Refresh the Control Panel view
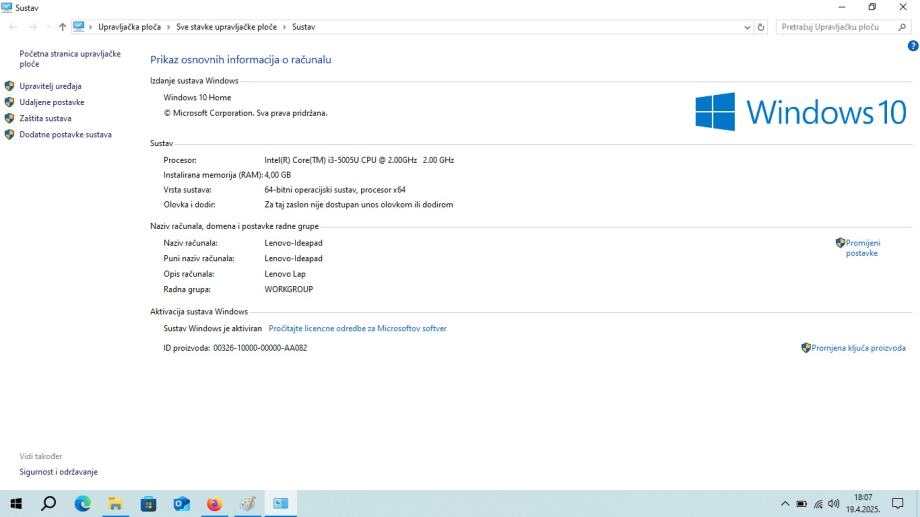This screenshot has width=920, height=517. coord(761,27)
